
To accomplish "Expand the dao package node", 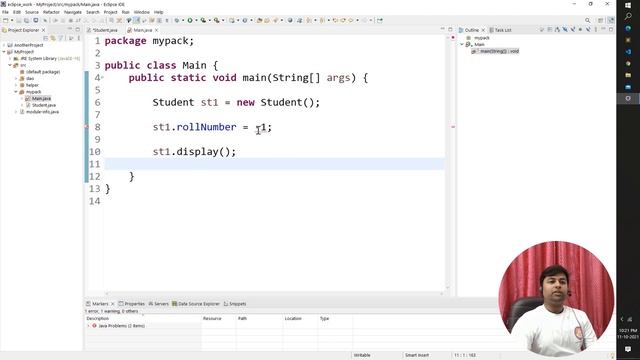I will pos(16,78).
